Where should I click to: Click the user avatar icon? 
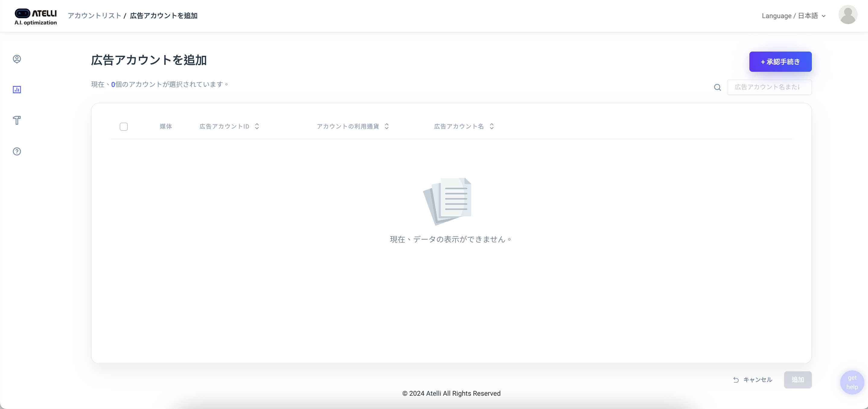847,15
